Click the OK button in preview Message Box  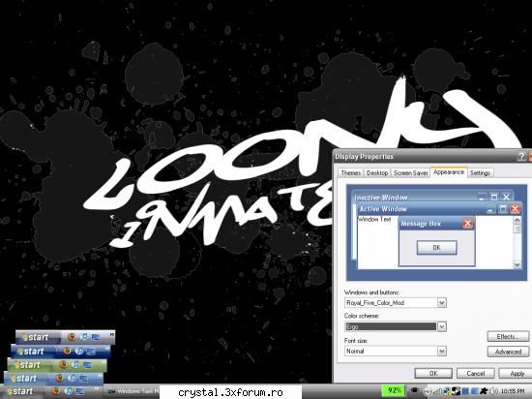tap(436, 248)
